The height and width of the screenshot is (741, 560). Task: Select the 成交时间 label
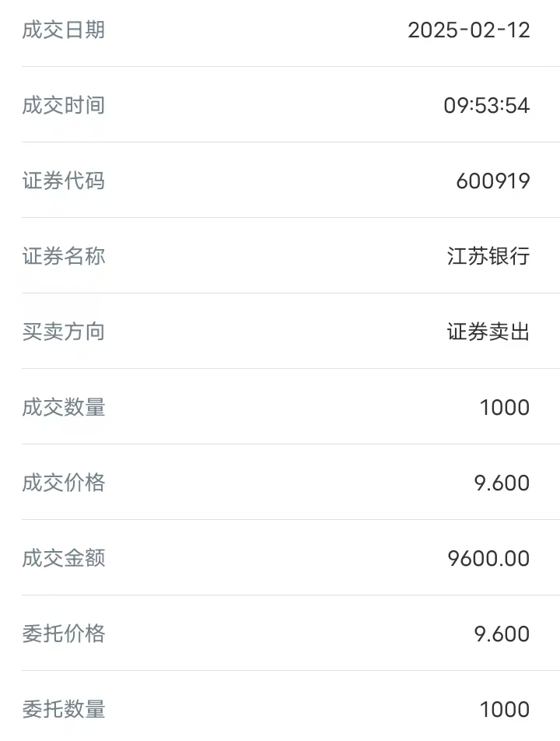pos(63,105)
